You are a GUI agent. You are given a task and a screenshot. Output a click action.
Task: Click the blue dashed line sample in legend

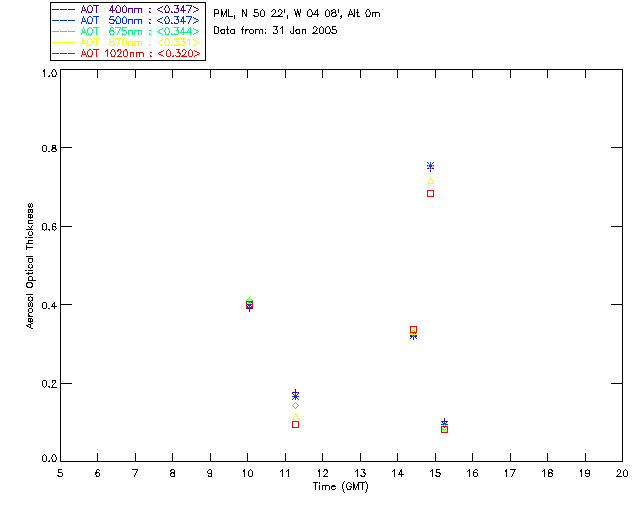(64, 20)
